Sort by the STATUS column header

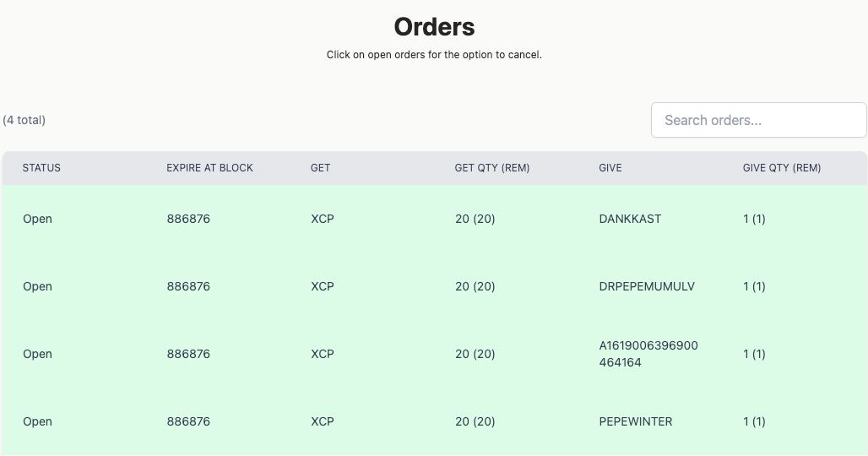pyautogui.click(x=41, y=168)
